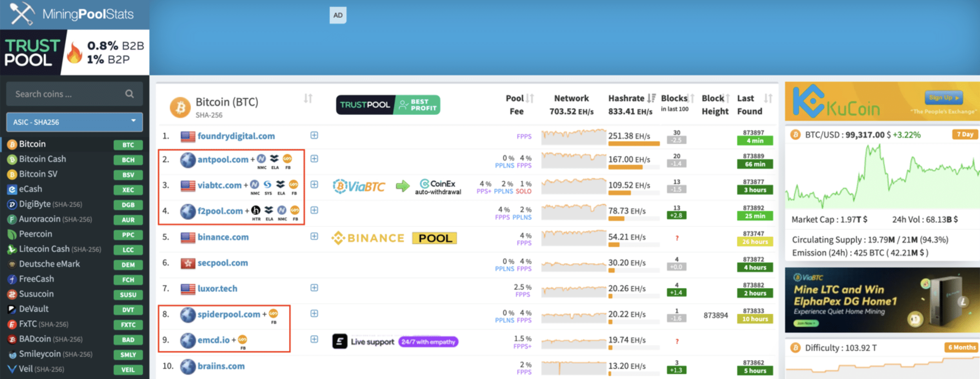Open the binance.com pool link
The image size is (980, 379).
tap(223, 237)
